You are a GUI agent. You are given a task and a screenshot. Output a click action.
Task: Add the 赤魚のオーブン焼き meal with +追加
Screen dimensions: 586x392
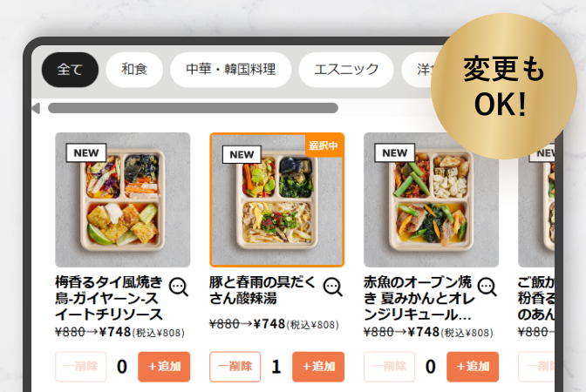point(473,367)
